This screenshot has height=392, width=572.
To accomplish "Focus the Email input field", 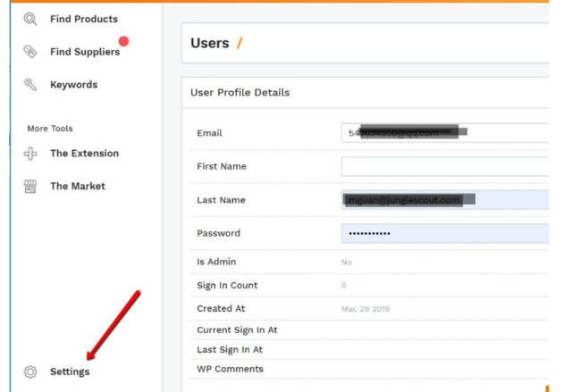I will click(x=444, y=133).
